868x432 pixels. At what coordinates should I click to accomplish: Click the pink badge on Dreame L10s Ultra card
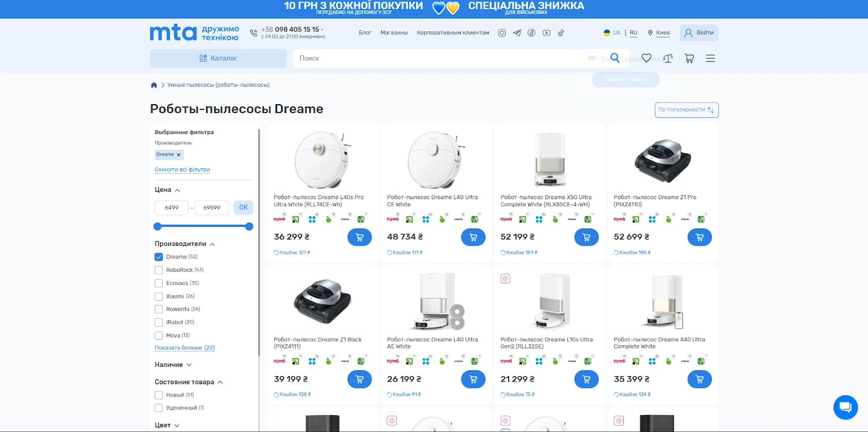pyautogui.click(x=505, y=278)
